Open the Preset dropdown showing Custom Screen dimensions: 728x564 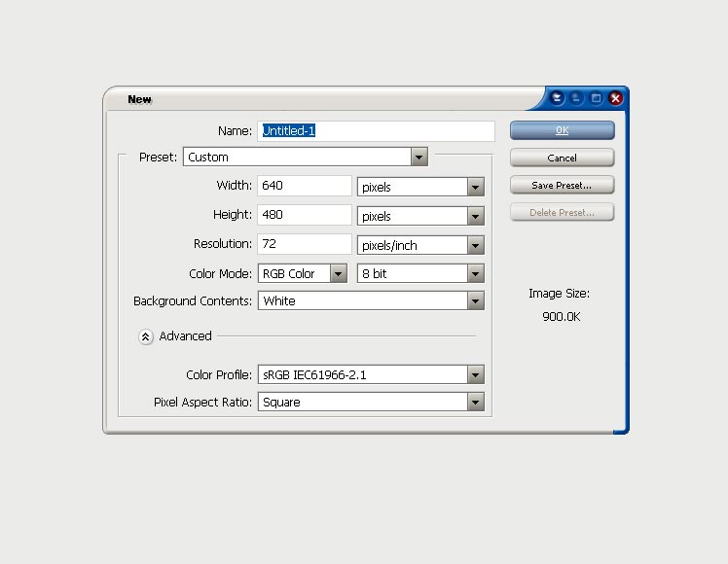(306, 157)
